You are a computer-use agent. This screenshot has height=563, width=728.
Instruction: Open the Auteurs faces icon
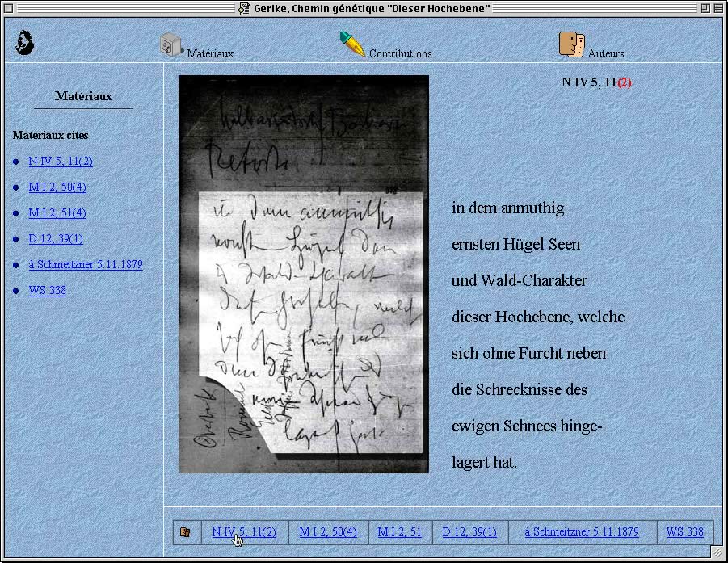tap(571, 44)
